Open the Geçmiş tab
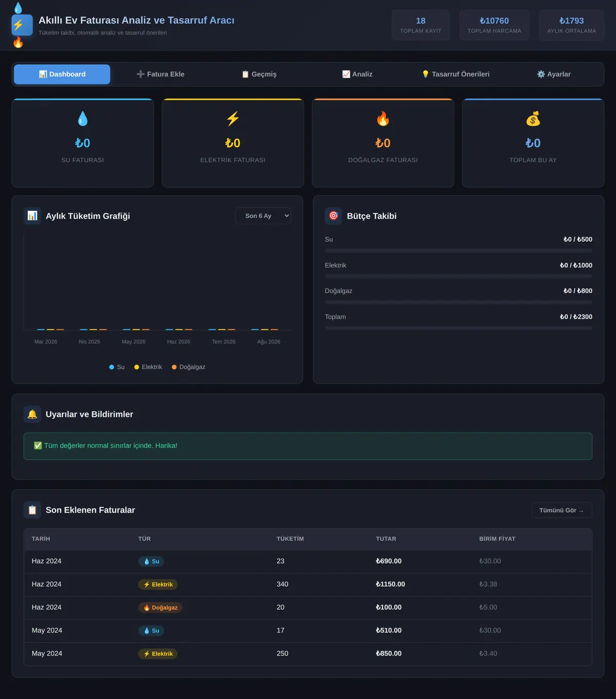This screenshot has height=699, width=616. [259, 74]
